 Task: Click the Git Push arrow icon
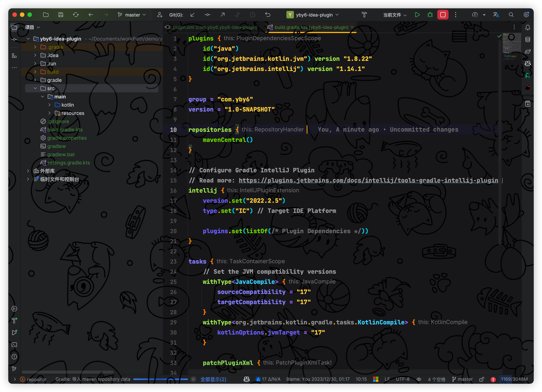(223, 15)
